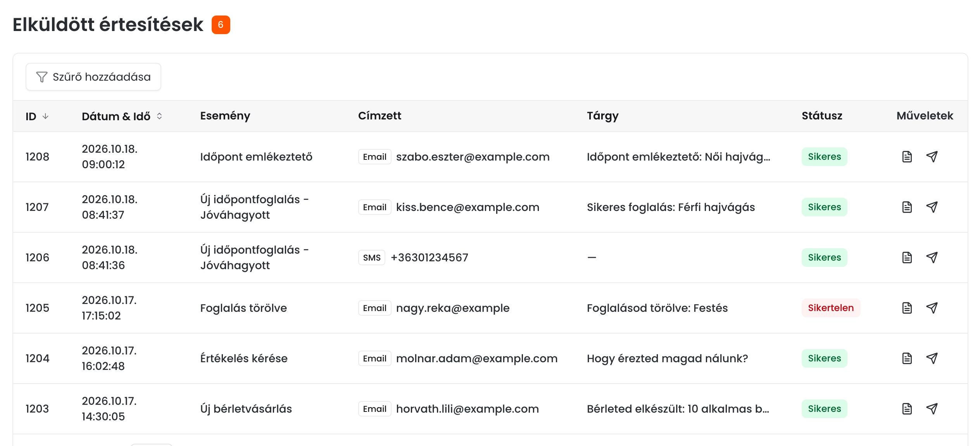The height and width of the screenshot is (446, 980).
Task: View document icon for row 1203
Action: click(907, 409)
